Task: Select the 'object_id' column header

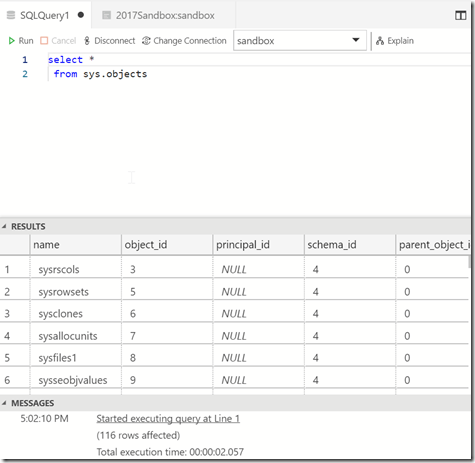Action: tap(167, 245)
